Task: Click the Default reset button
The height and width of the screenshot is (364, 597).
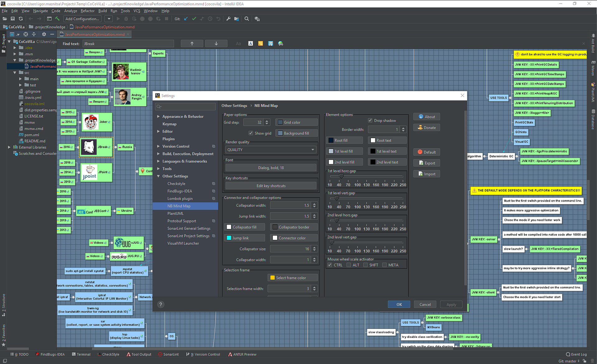Action: tap(427, 152)
